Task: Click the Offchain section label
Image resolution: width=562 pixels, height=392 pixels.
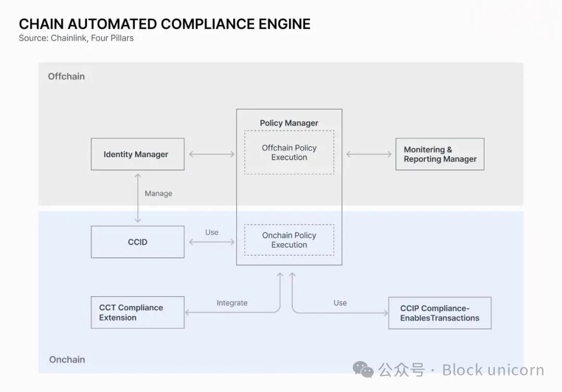Action: tap(66, 76)
